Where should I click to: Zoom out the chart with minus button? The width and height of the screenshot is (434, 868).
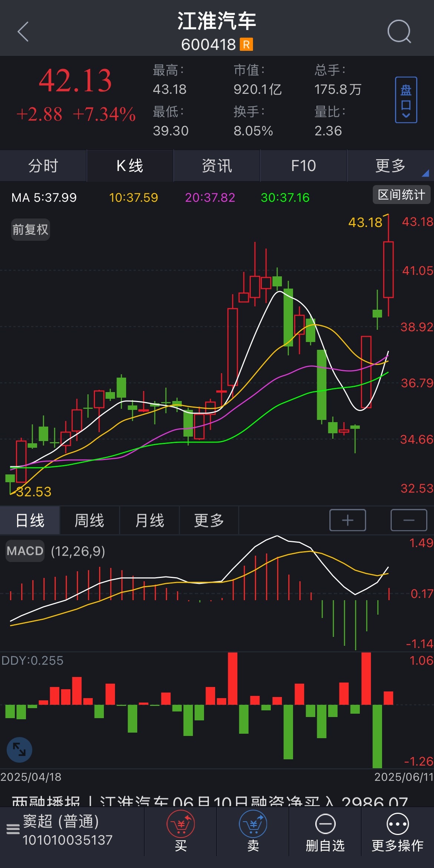(409, 520)
